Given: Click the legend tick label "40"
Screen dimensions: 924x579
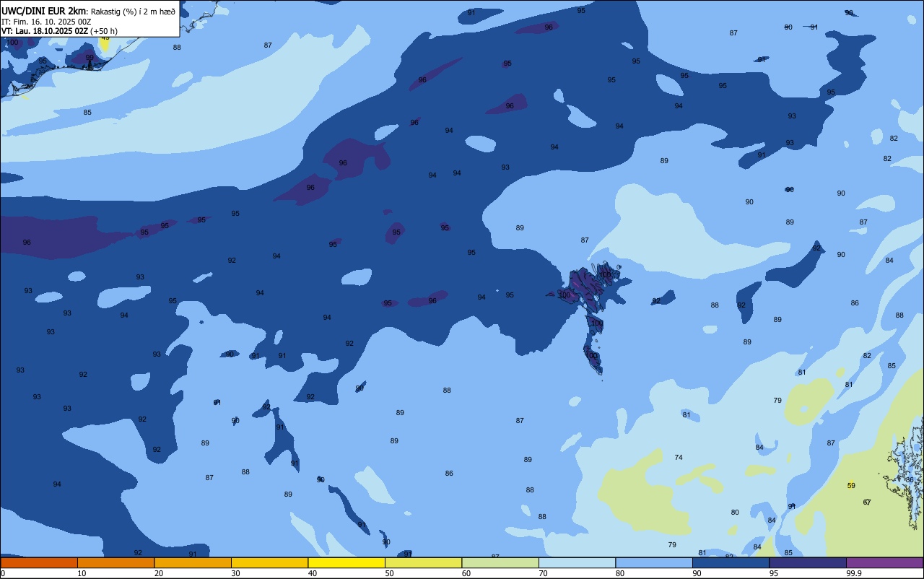Looking at the screenshot, I should click(x=312, y=573).
